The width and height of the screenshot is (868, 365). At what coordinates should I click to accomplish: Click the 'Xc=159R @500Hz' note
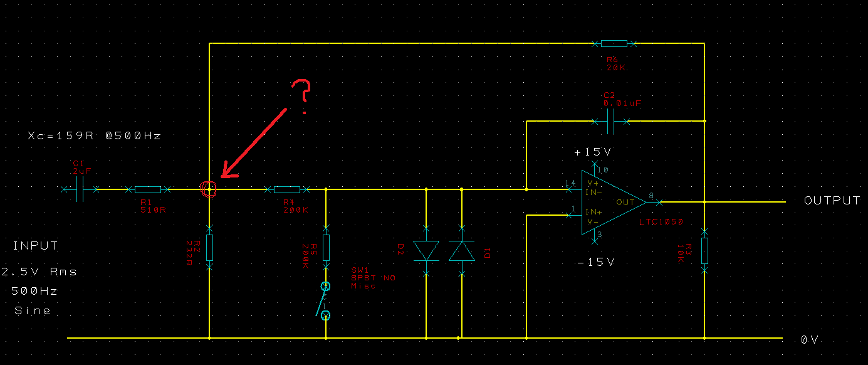pyautogui.click(x=93, y=135)
